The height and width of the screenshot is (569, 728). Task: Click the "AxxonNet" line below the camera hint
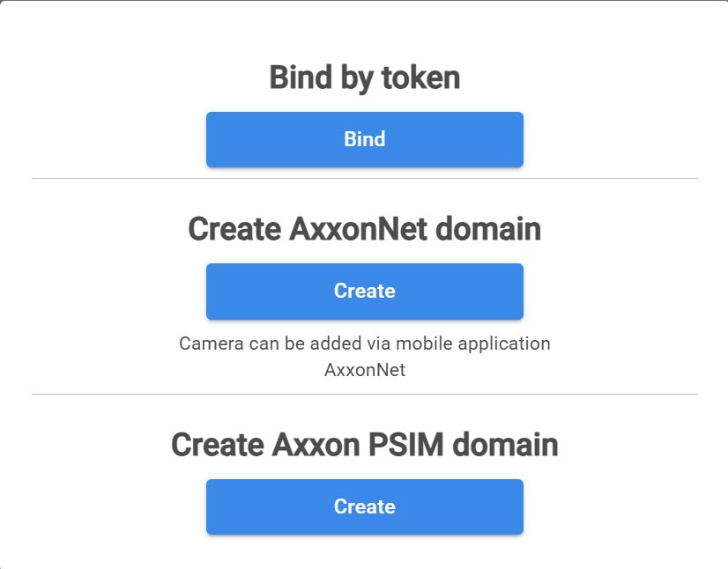tap(364, 370)
